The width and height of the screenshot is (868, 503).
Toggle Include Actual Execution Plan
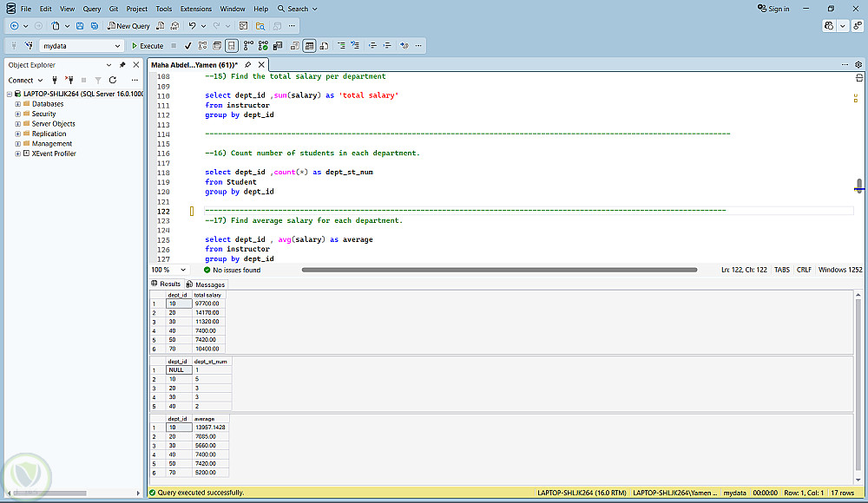point(248,46)
